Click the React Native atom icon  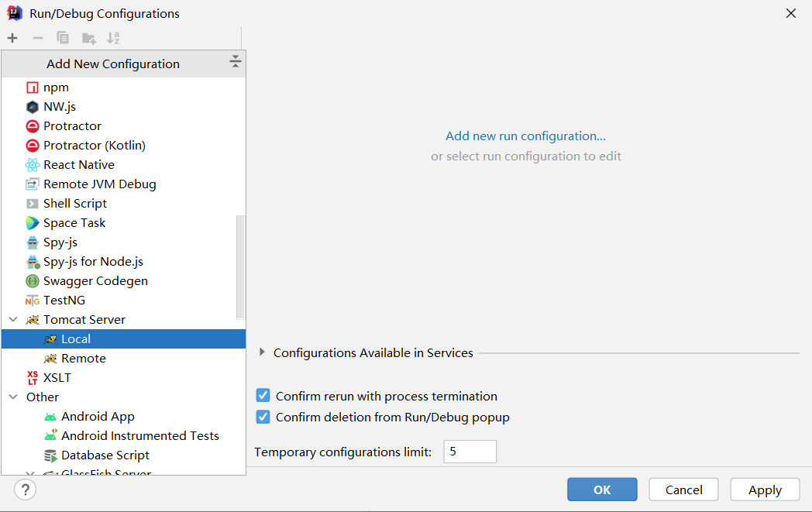click(x=32, y=165)
